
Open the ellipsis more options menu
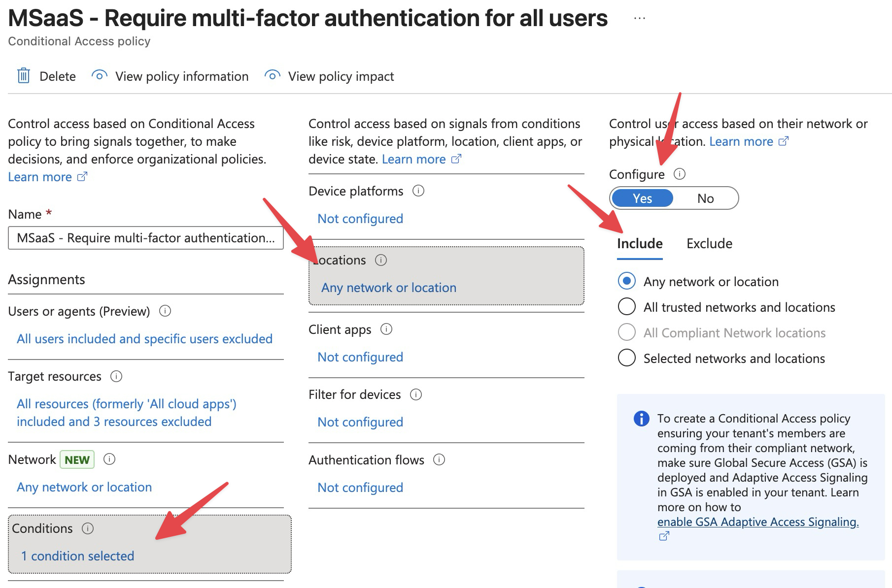tap(640, 18)
